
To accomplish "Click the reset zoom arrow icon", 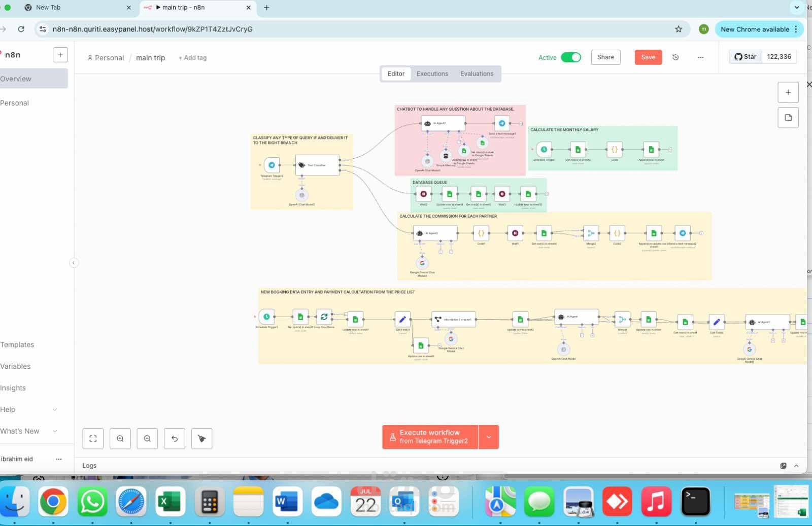I will tap(175, 439).
